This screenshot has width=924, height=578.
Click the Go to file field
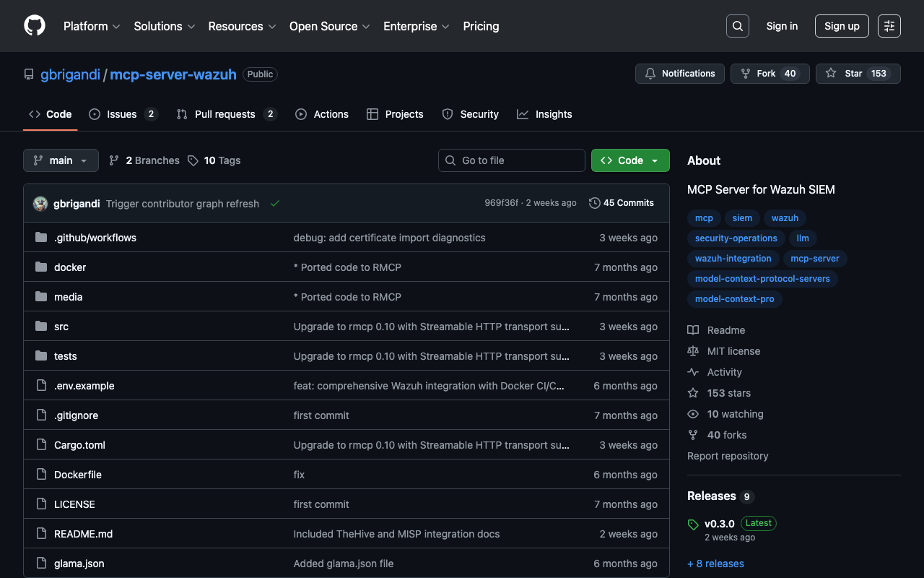click(512, 160)
